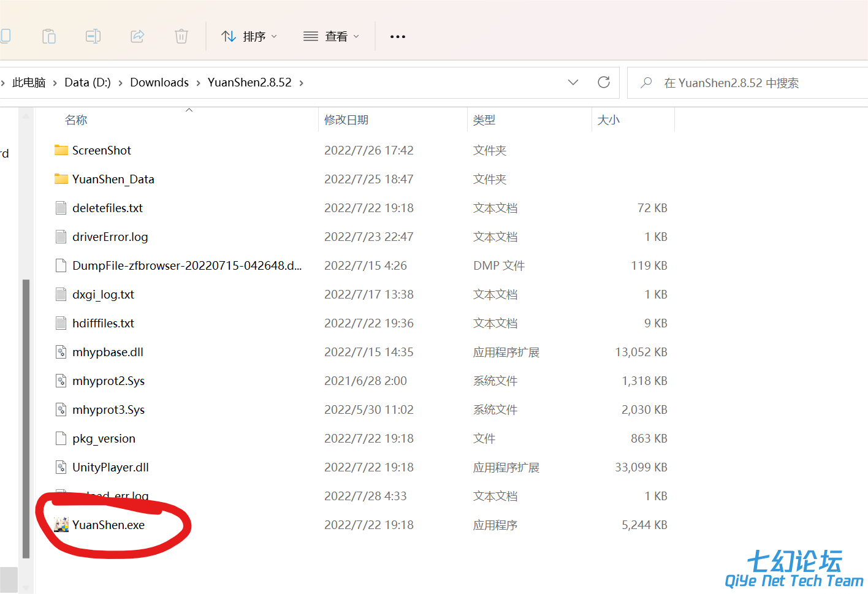This screenshot has width=868, height=594.
Task: Click the UnityPlayer.dll file icon
Action: pos(61,467)
